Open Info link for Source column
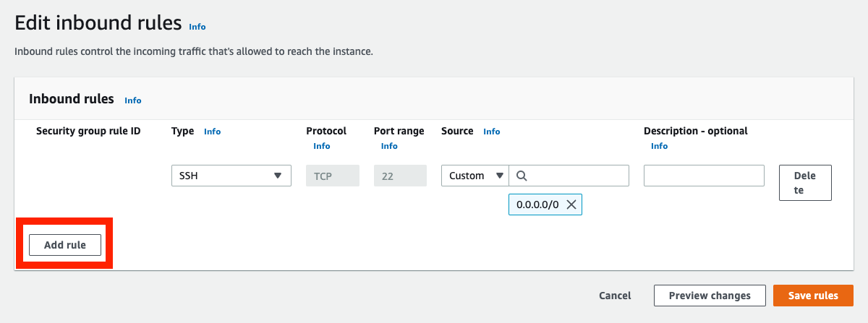 [492, 132]
